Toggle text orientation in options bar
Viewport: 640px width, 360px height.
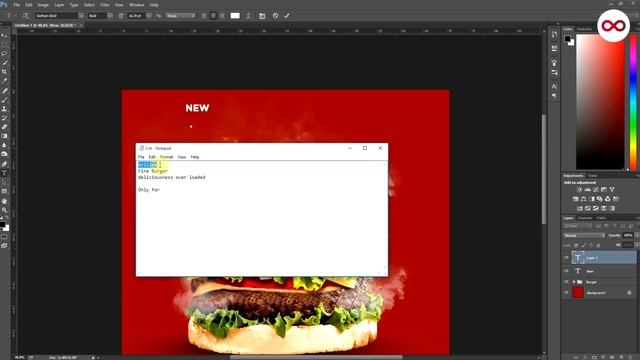[x=26, y=16]
